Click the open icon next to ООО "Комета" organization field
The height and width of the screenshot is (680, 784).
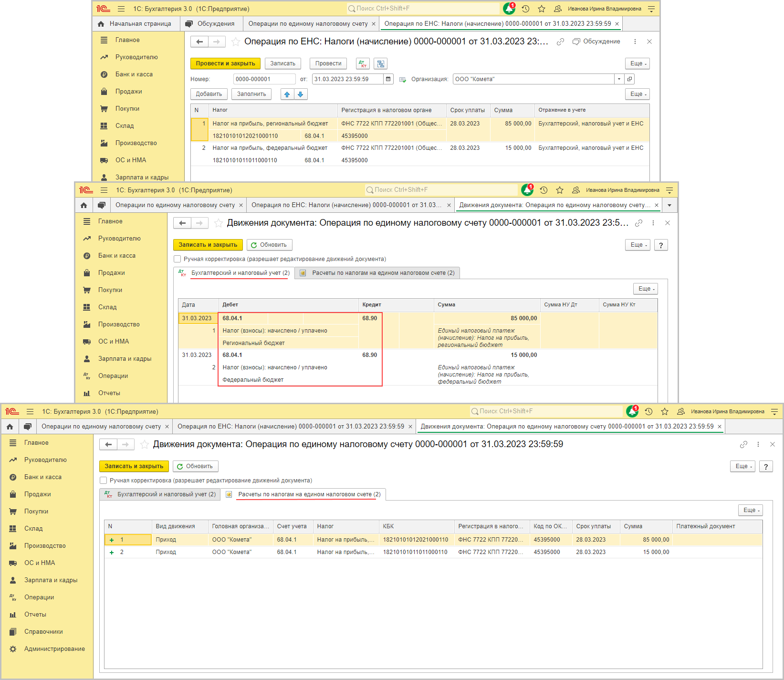tap(630, 79)
